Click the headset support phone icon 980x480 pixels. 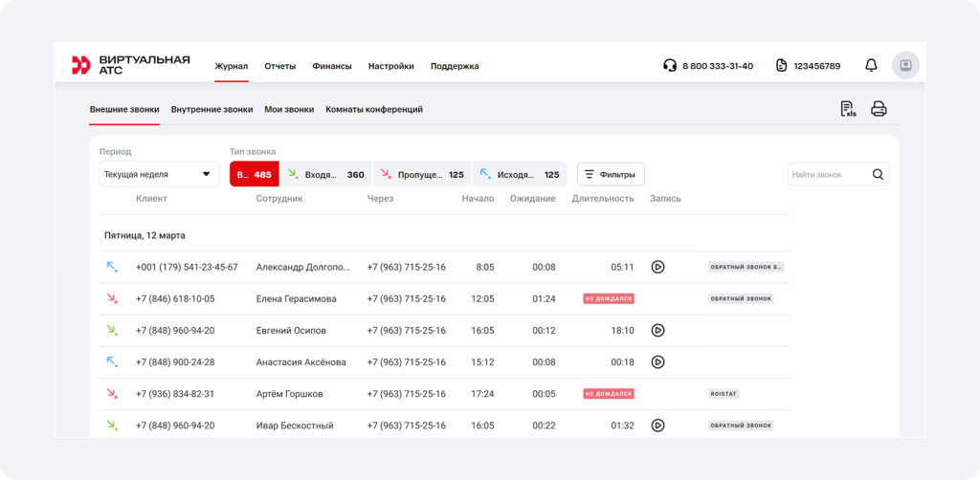coord(669,66)
